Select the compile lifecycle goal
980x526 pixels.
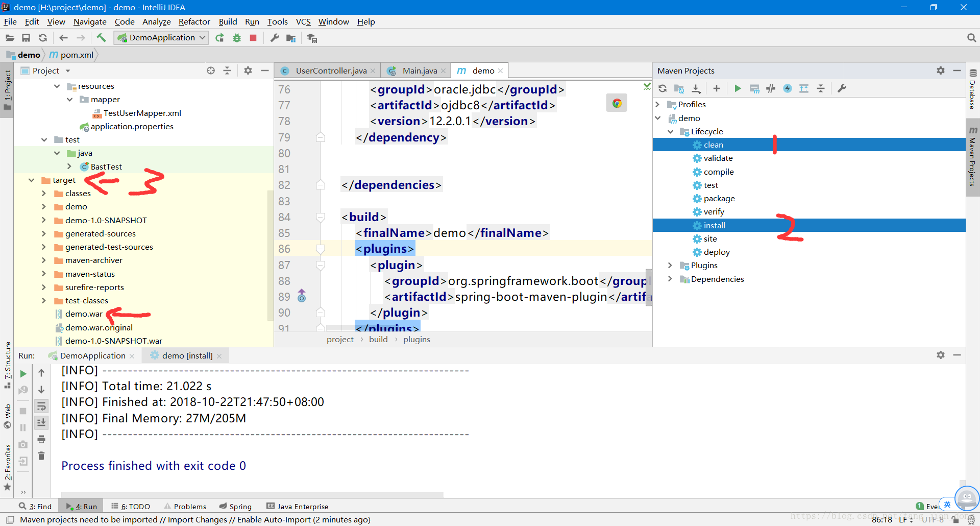[719, 172]
